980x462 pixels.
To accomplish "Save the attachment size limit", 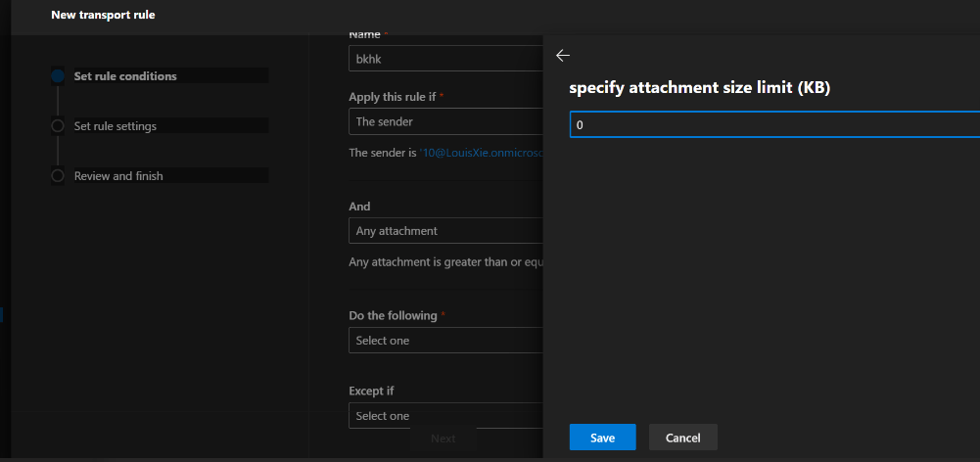I will (602, 438).
